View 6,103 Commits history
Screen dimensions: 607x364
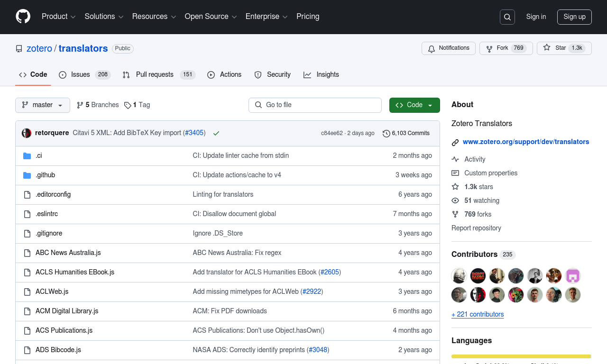coord(406,133)
